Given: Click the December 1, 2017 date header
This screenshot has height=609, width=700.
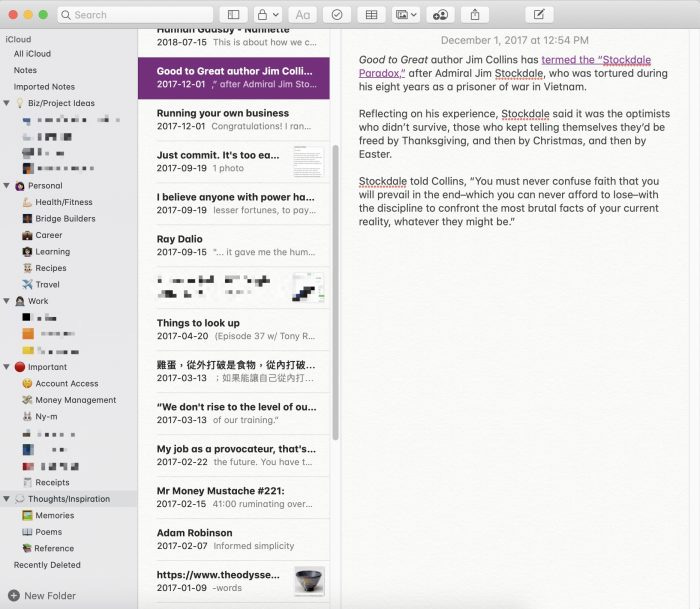Looking at the screenshot, I should click(514, 40).
